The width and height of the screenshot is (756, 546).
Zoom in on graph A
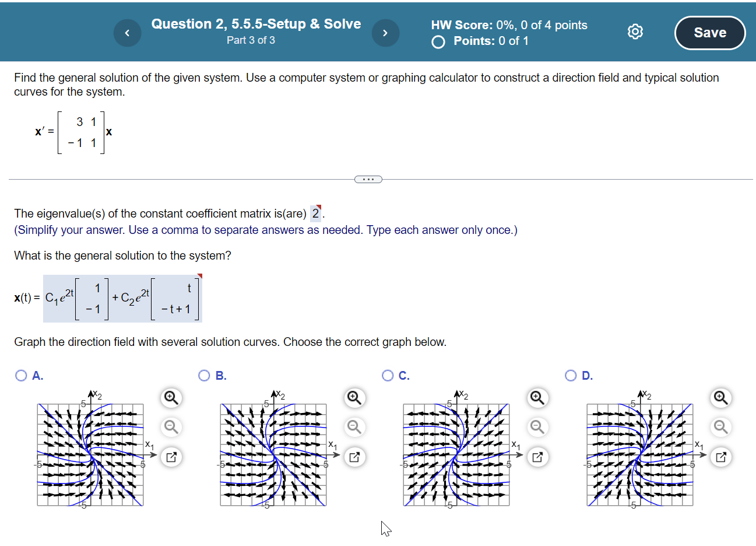pyautogui.click(x=170, y=398)
